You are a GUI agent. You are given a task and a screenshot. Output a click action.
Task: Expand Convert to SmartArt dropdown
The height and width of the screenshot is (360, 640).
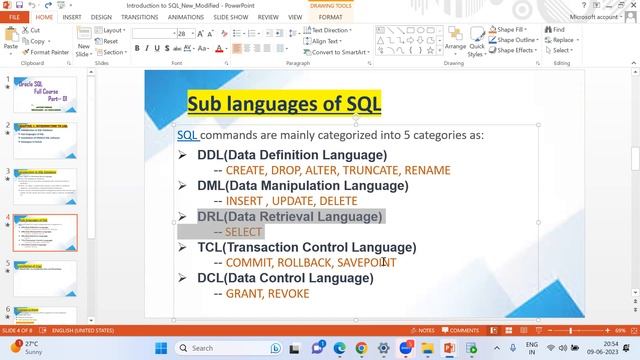(337, 52)
